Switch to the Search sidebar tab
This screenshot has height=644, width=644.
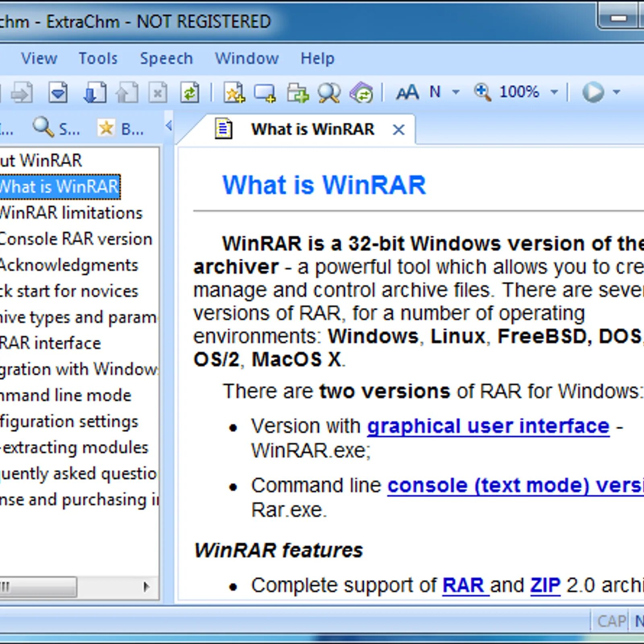56,128
